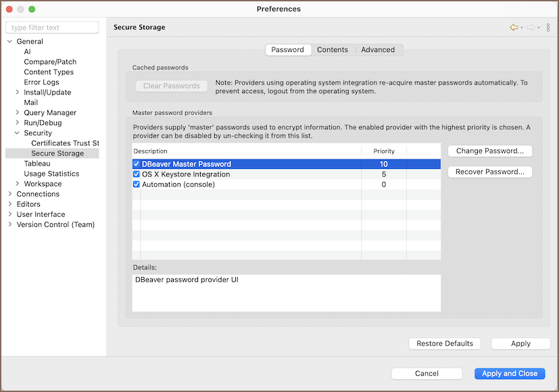Click the preferences filter text field
This screenshot has height=392, width=559.
click(52, 28)
